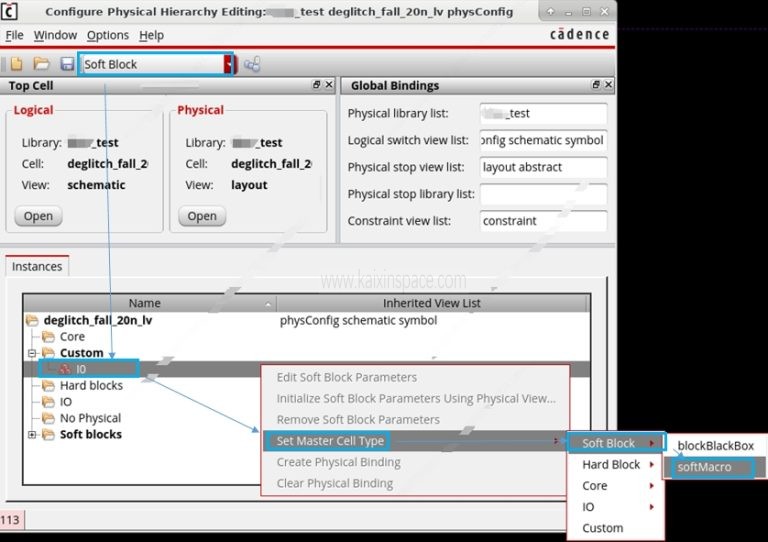Screen dimensions: 768x542
Task: Switch to the Instances tab
Action: pos(37,267)
